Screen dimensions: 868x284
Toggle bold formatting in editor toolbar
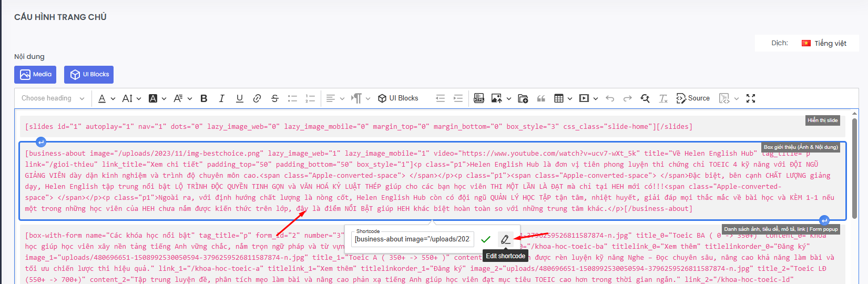pos(204,98)
